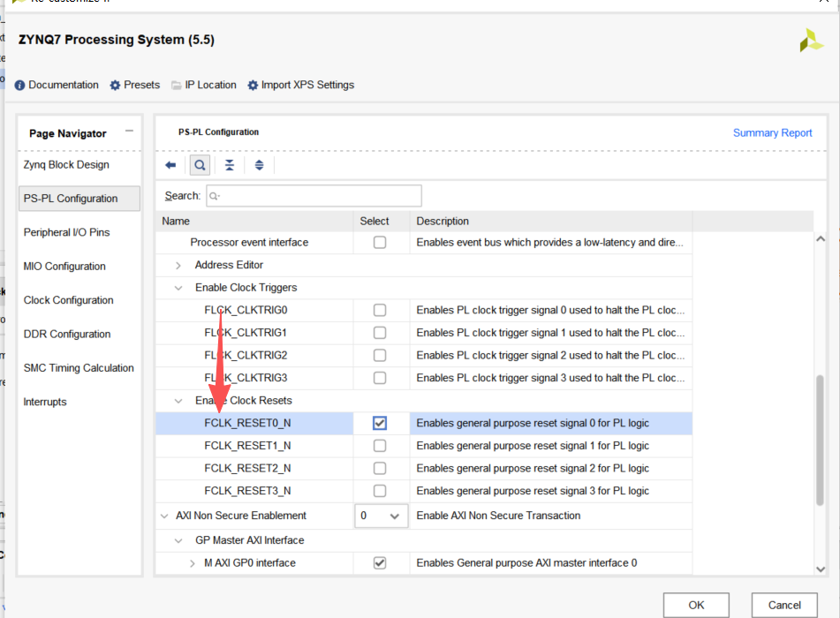
Task: Collapse Enable Clock Triggers node
Action: tap(178, 288)
